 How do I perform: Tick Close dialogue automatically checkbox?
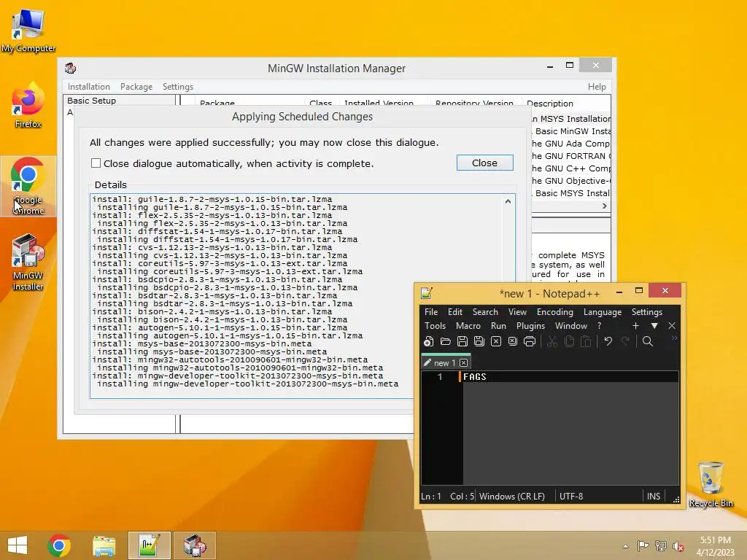[x=96, y=163]
